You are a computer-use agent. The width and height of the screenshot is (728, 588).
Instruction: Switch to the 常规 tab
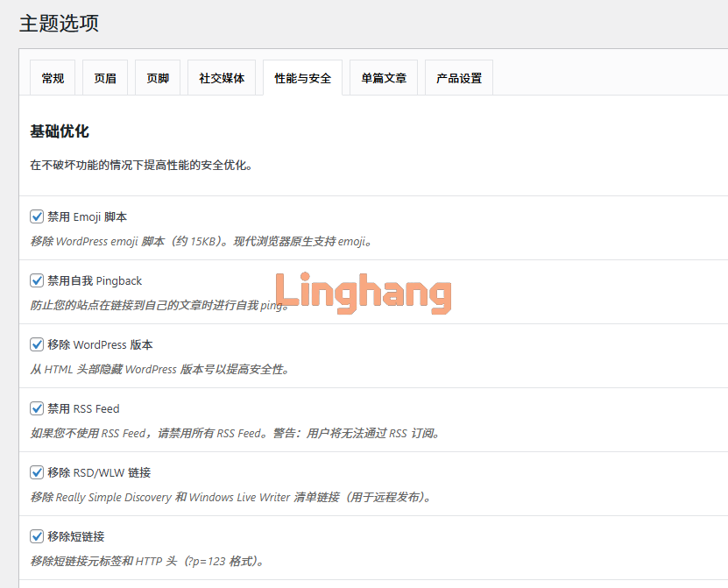(x=53, y=78)
